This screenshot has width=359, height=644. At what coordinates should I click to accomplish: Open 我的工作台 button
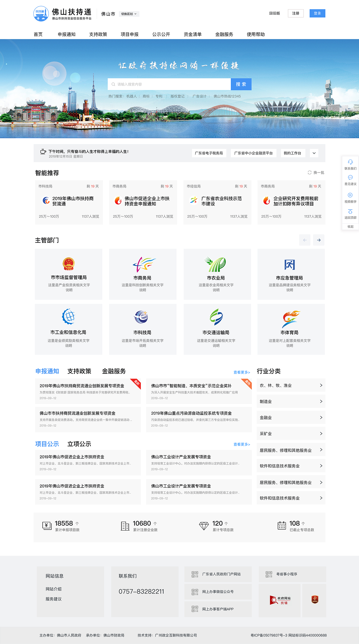(293, 153)
